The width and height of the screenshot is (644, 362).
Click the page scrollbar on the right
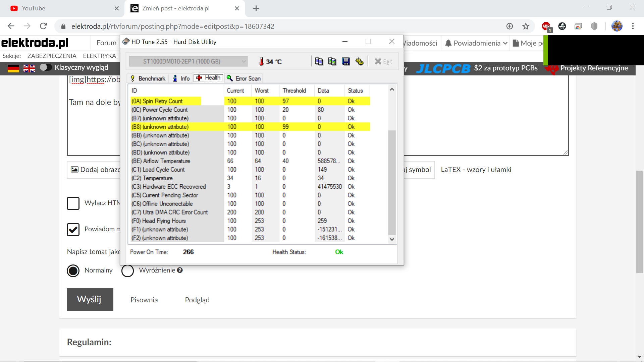click(x=640, y=222)
